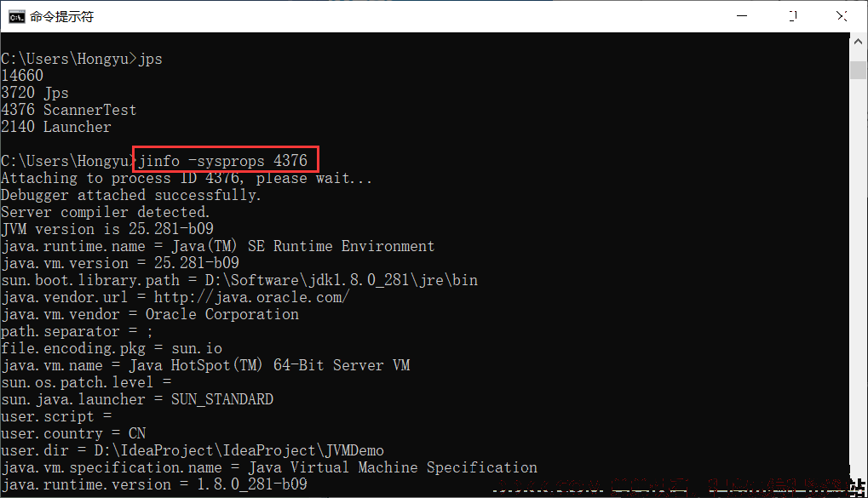Click the user.dir JVMDemo line
The width and height of the screenshot is (868, 498).
(193, 450)
